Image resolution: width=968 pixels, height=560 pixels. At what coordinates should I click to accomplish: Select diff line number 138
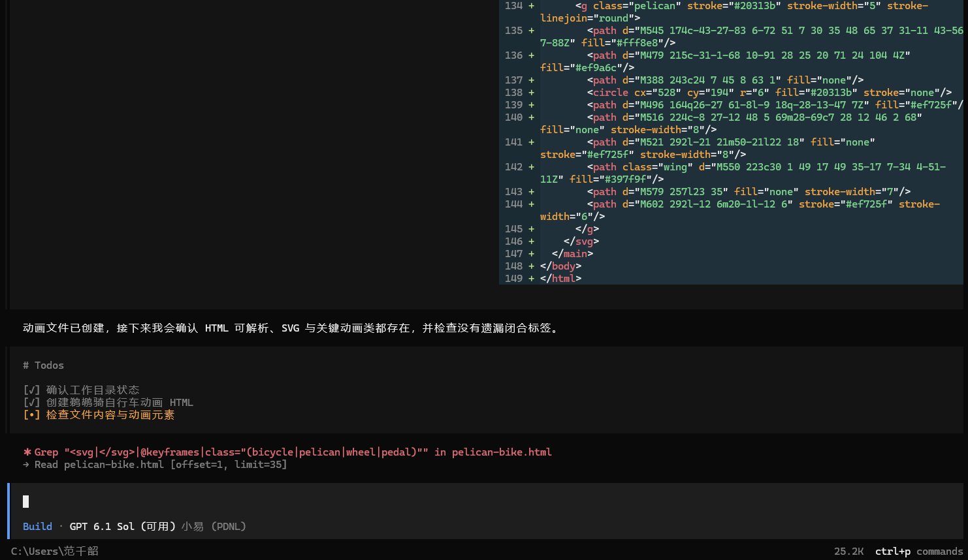click(513, 92)
